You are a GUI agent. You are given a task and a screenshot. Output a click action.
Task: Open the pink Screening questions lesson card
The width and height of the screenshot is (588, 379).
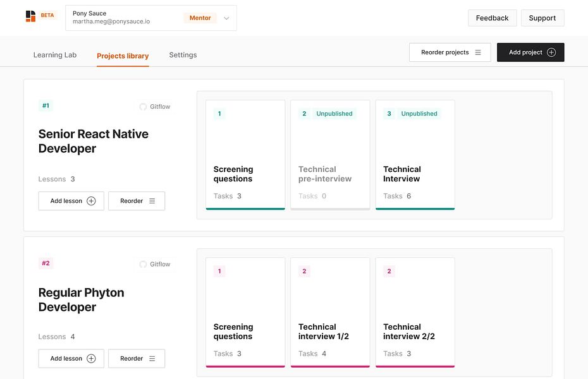(x=245, y=312)
